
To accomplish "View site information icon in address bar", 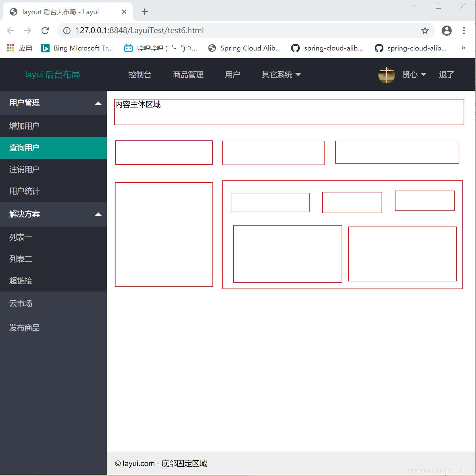I will (67, 30).
